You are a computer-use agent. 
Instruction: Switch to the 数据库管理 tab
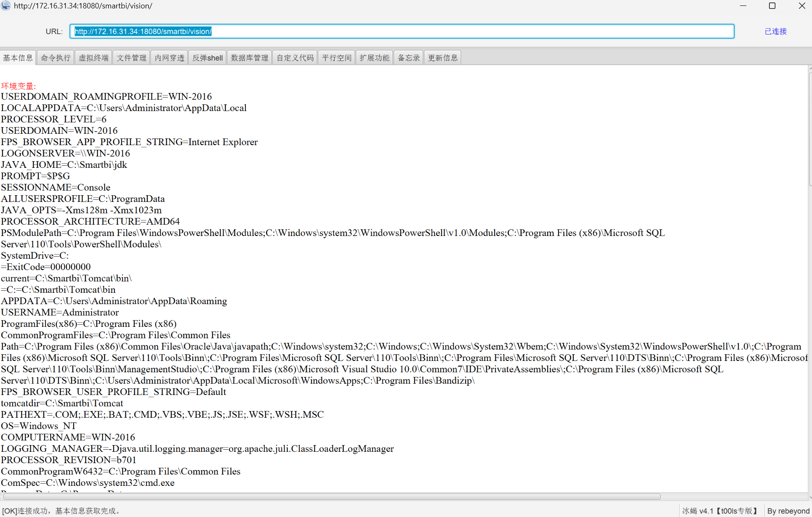[x=250, y=58]
